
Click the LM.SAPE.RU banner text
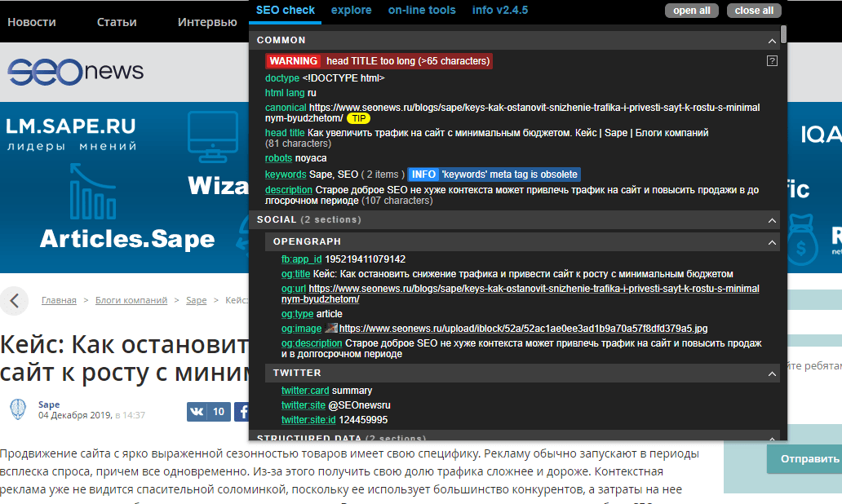pos(71,126)
